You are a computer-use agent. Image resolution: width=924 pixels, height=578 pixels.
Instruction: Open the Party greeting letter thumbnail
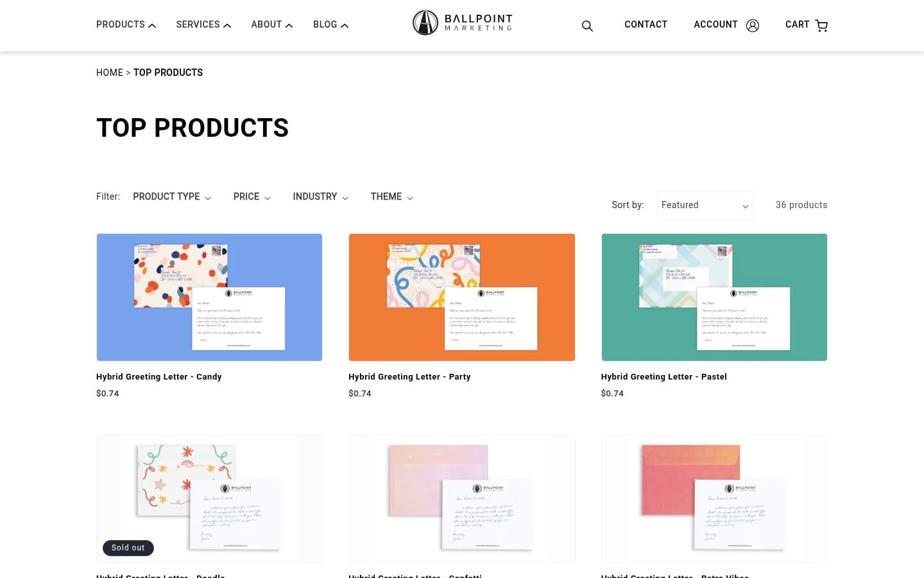pos(461,297)
